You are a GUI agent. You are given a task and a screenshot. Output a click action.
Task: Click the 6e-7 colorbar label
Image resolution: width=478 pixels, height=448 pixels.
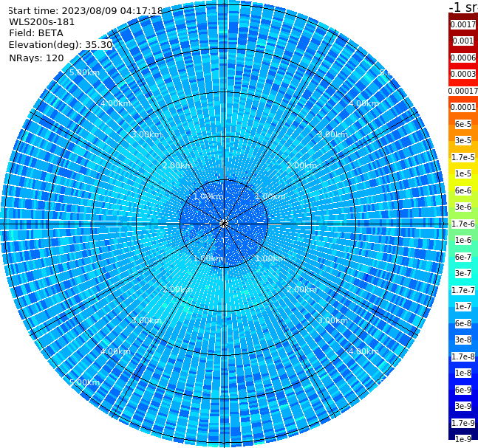coord(462,257)
